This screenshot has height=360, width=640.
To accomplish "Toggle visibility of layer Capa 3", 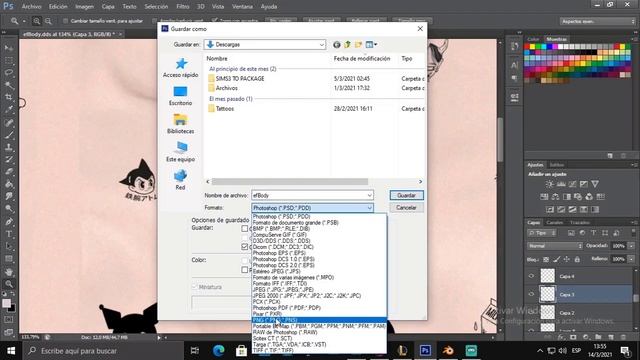I will point(531,294).
